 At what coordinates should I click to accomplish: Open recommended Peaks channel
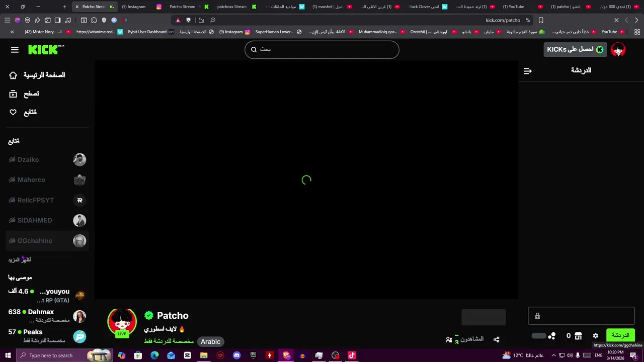47,336
